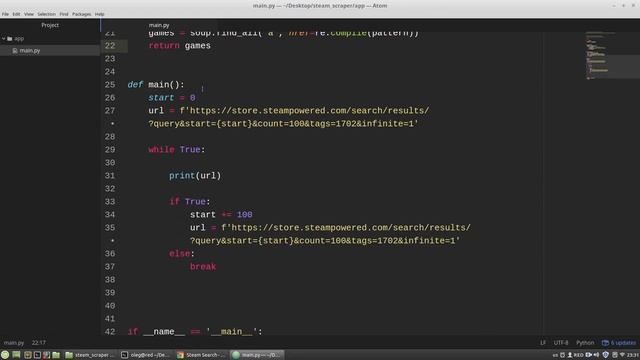640x360 pixels.
Task: Open the Edit menu
Action: tap(16, 14)
